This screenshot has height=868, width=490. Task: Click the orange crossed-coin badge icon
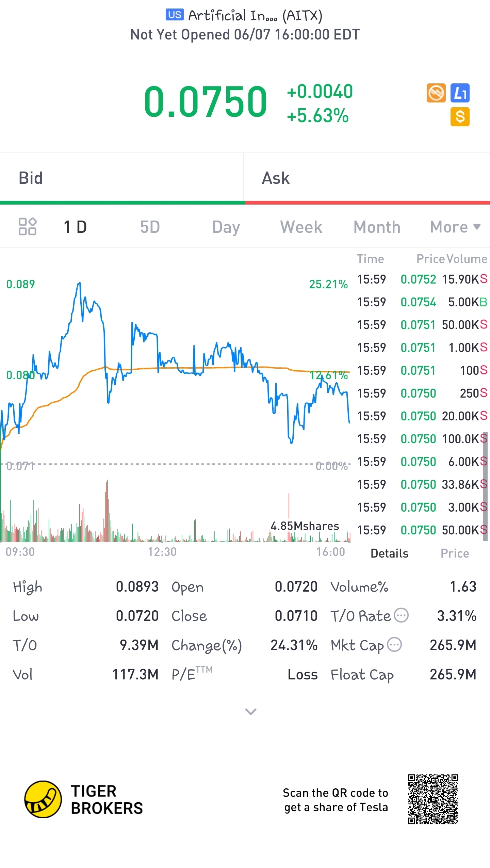pyautogui.click(x=436, y=93)
